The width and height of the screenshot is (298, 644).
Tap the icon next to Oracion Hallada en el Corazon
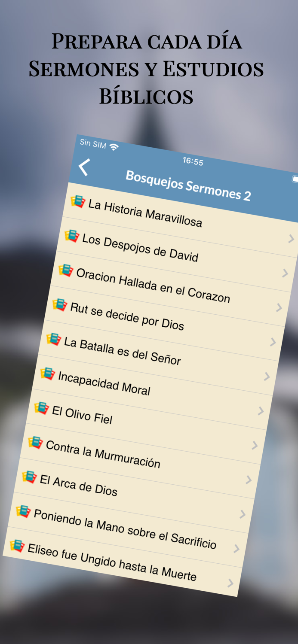(67, 272)
